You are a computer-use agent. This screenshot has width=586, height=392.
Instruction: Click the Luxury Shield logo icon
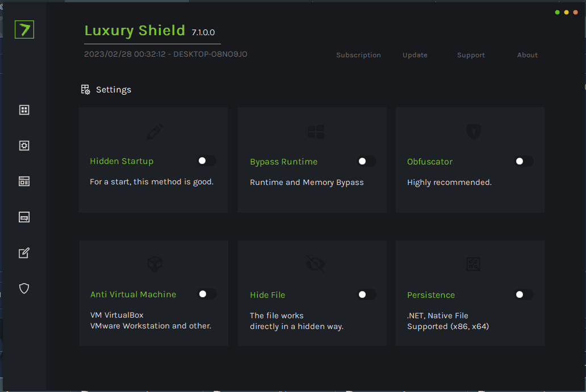(x=24, y=29)
